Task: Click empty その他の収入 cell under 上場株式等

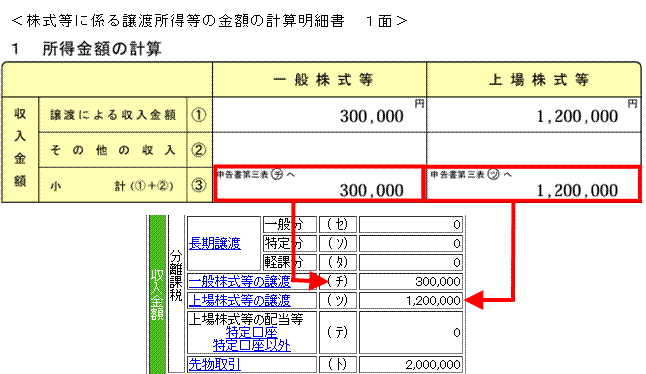Action: coord(534,150)
